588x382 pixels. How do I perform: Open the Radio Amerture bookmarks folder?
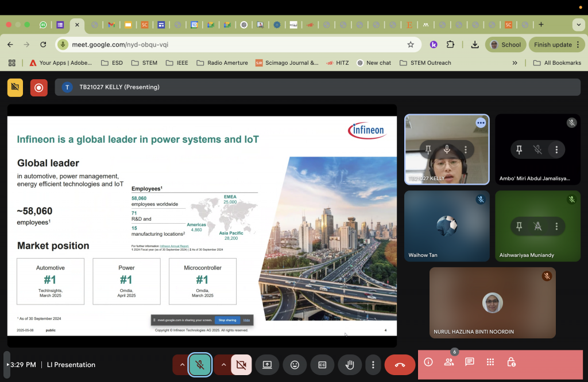[222, 63]
